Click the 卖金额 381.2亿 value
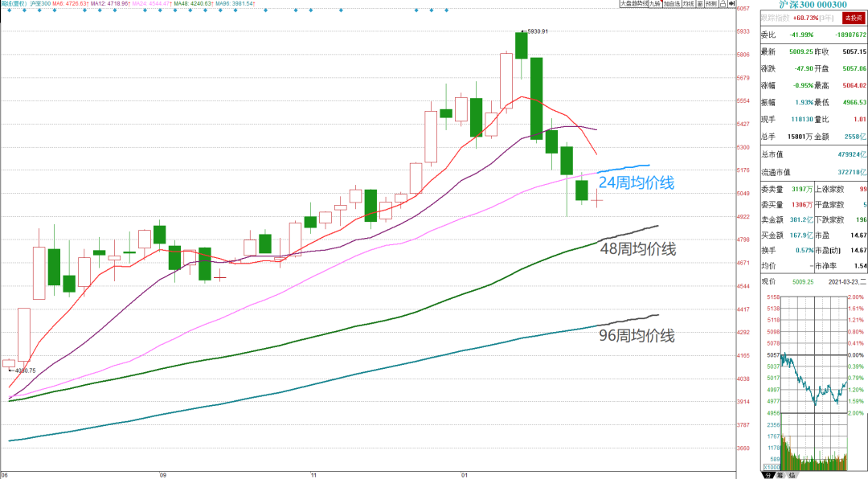Image resolution: width=868 pixels, height=479 pixels. pyautogui.click(x=801, y=220)
